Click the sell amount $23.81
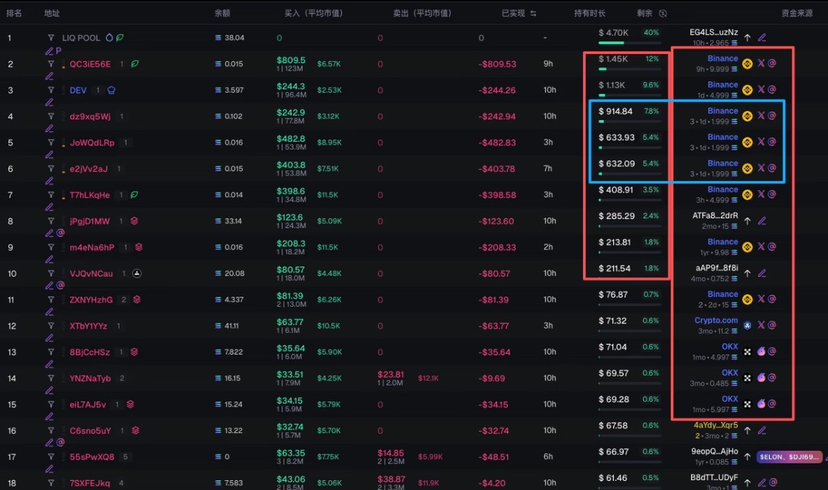 click(391, 374)
